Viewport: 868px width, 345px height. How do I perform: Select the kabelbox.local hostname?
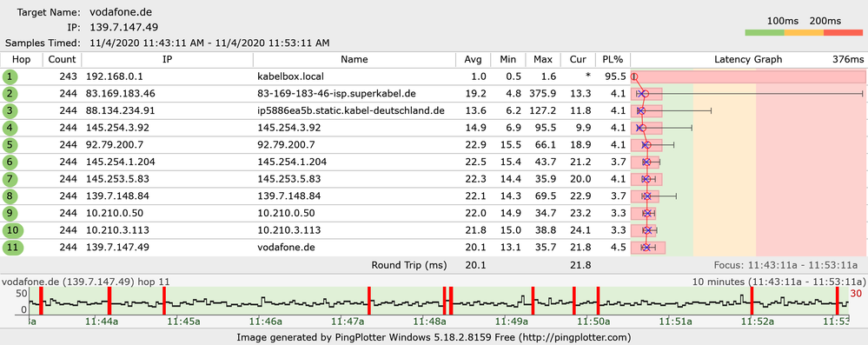pos(290,77)
